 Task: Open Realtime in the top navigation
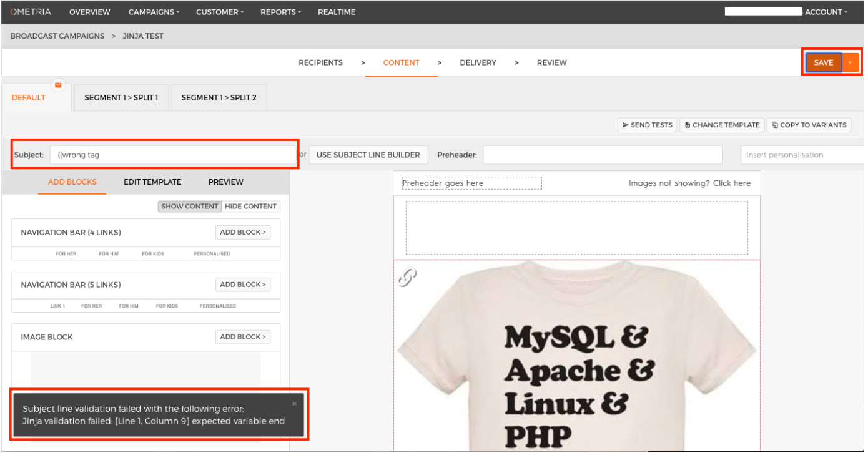click(337, 12)
